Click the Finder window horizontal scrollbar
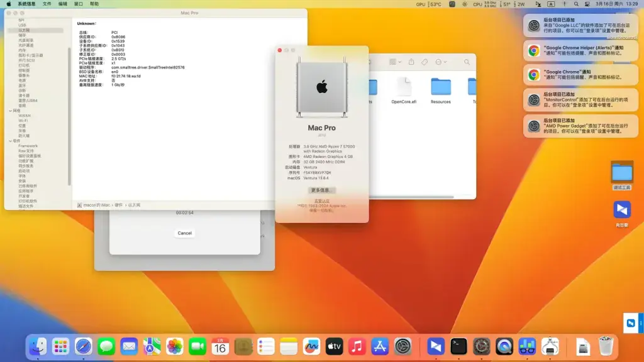Screen dimensions: 644x362 411,197
